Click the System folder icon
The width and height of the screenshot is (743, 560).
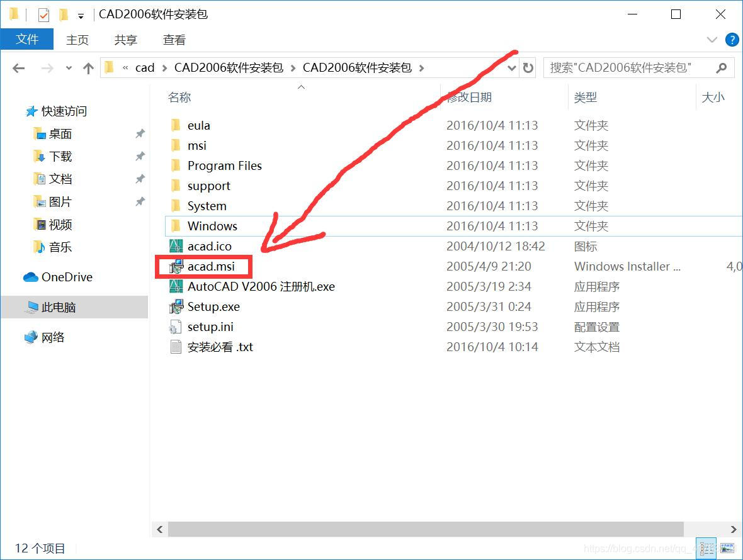176,206
